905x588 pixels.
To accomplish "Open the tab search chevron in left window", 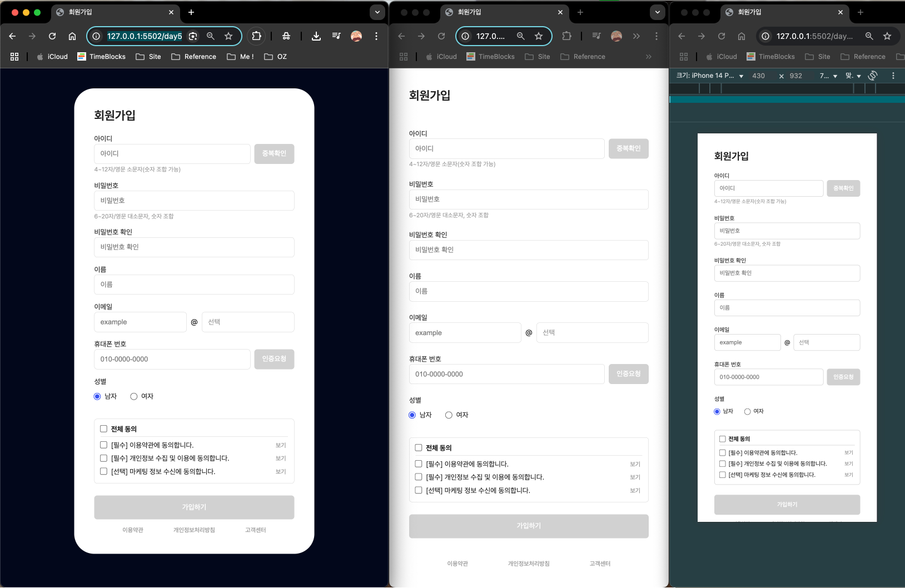I will click(x=377, y=12).
